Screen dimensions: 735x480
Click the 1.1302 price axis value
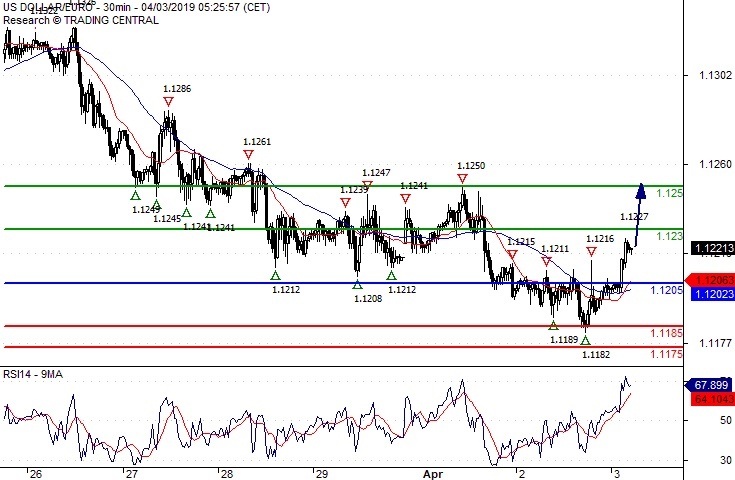pos(715,75)
